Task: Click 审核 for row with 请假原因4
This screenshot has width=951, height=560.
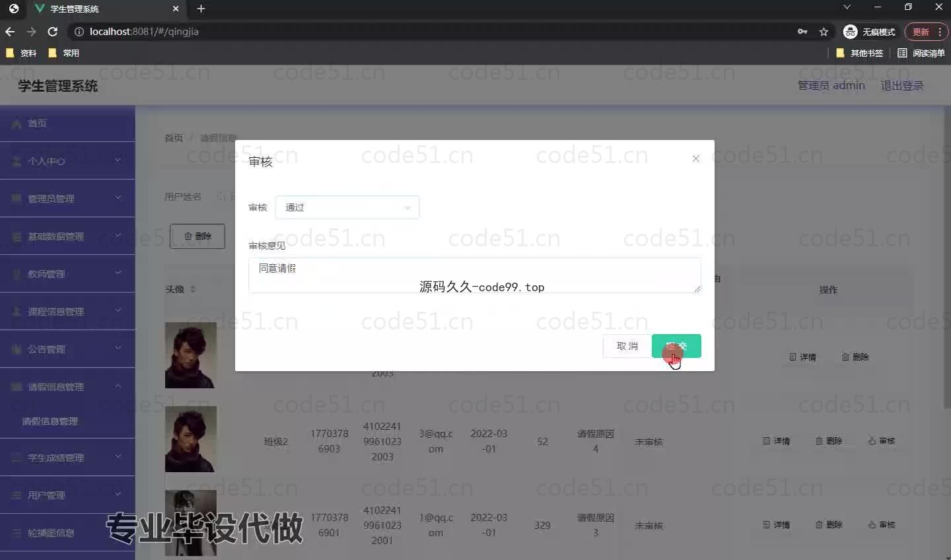Action: pyautogui.click(x=882, y=440)
